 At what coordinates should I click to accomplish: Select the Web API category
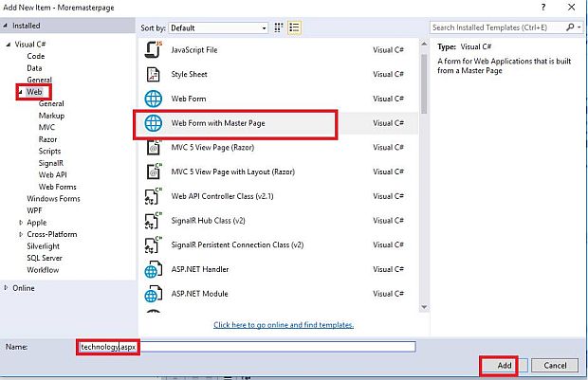coord(52,175)
